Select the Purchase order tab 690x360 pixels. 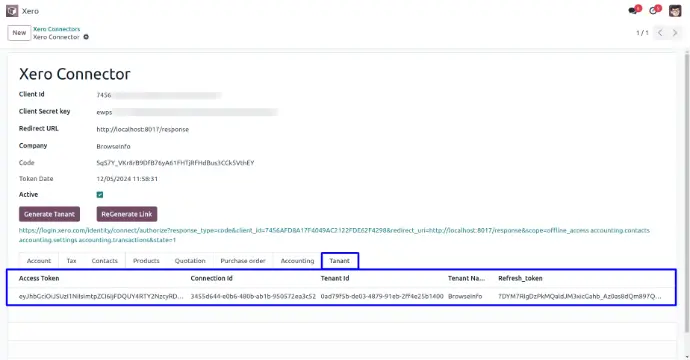coord(243,261)
